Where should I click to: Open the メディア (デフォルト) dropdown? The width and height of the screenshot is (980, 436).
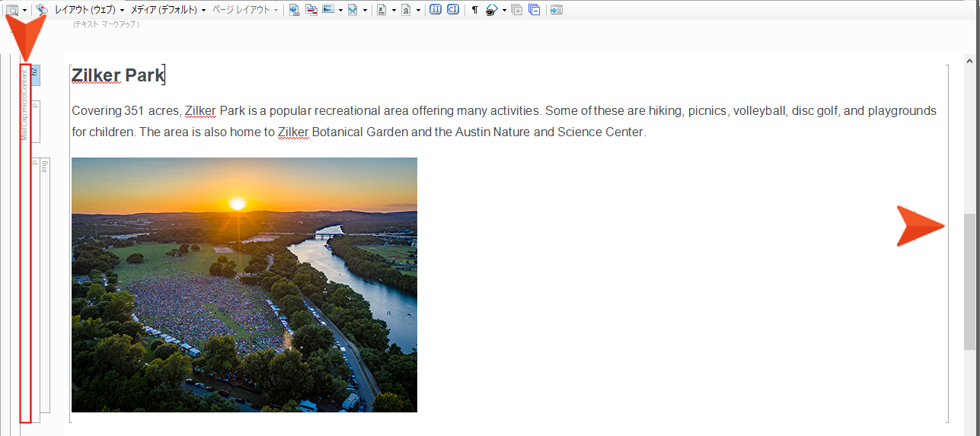click(x=168, y=10)
